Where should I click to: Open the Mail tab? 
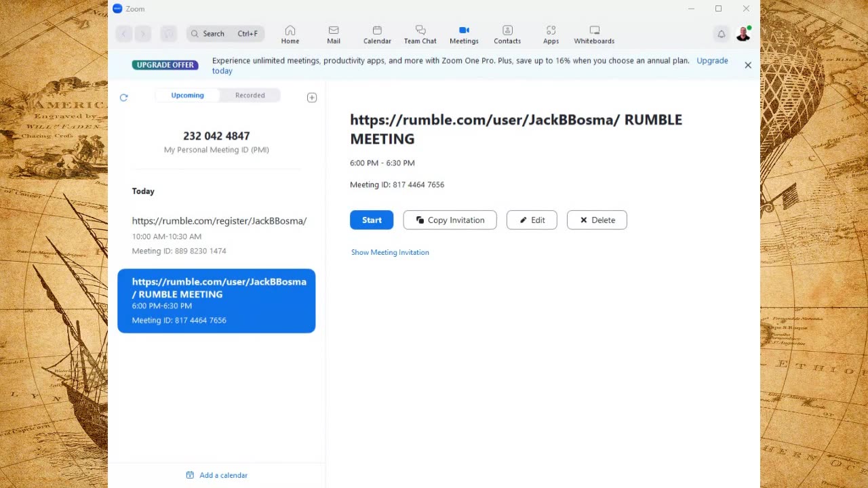[334, 35]
